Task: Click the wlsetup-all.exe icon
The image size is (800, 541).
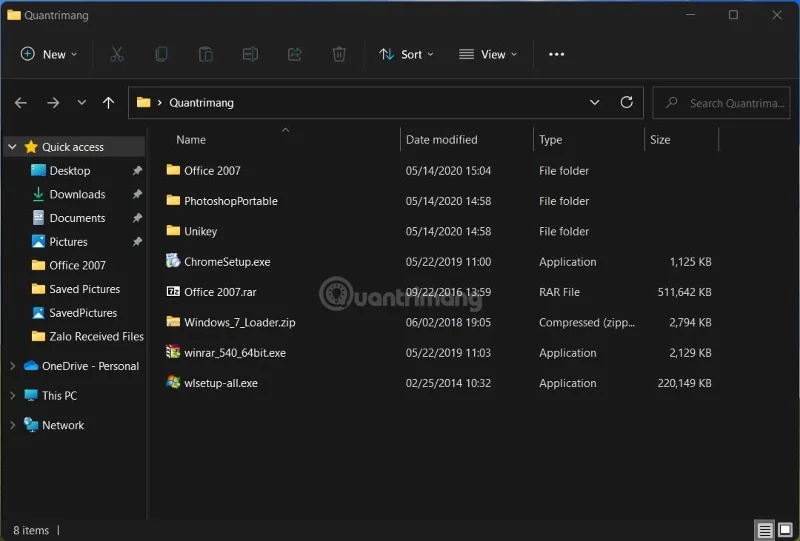Action: click(x=173, y=382)
